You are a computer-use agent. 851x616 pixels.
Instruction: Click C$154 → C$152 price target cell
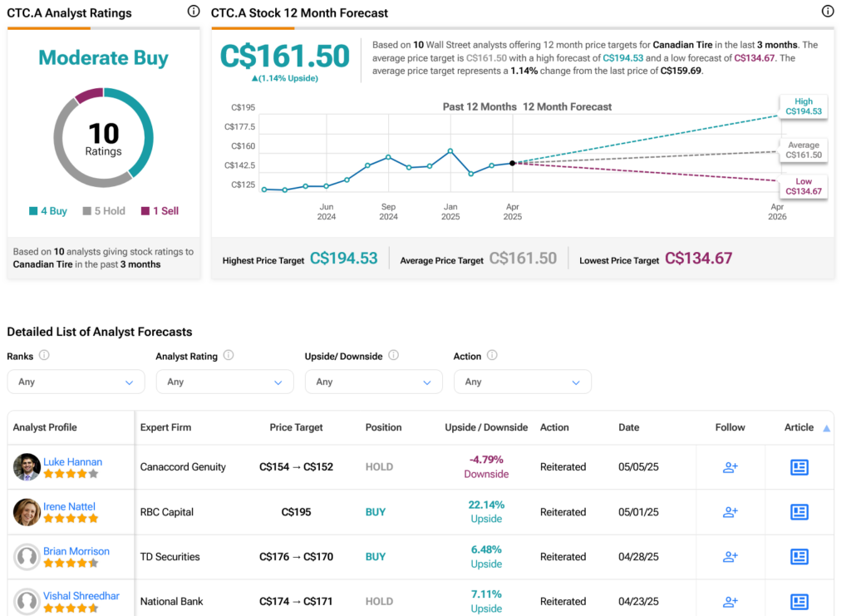coord(296,466)
